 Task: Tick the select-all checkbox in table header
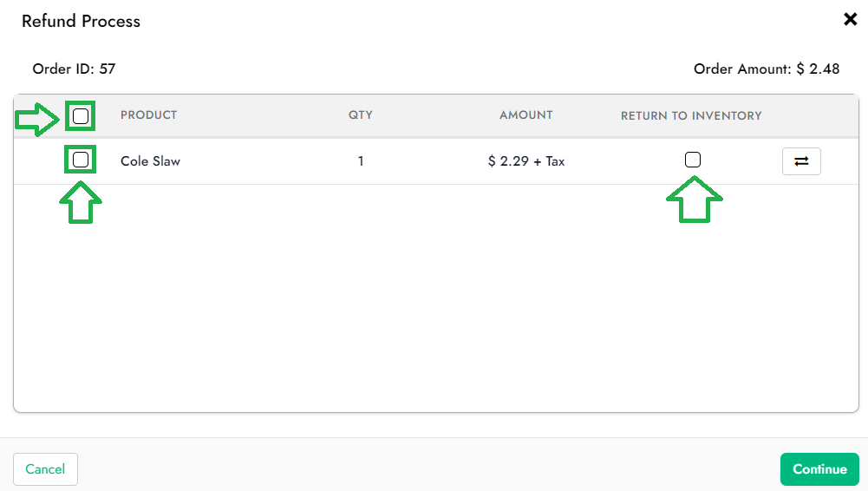click(x=81, y=115)
